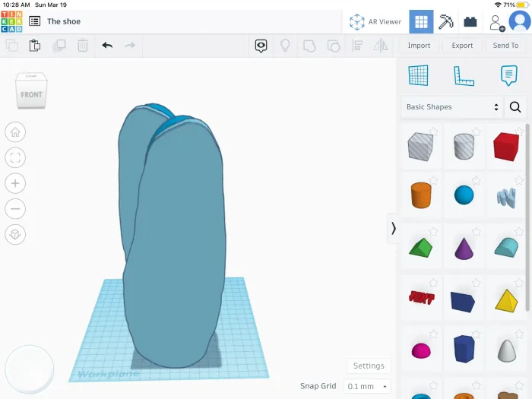Pick the orange Cylinder shape
532x399 pixels.
tap(421, 195)
